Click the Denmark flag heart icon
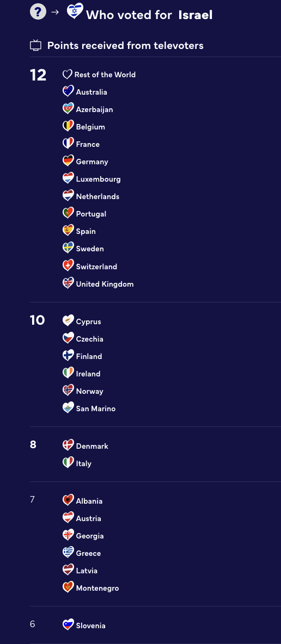This screenshot has height=644, width=281. 68,445
